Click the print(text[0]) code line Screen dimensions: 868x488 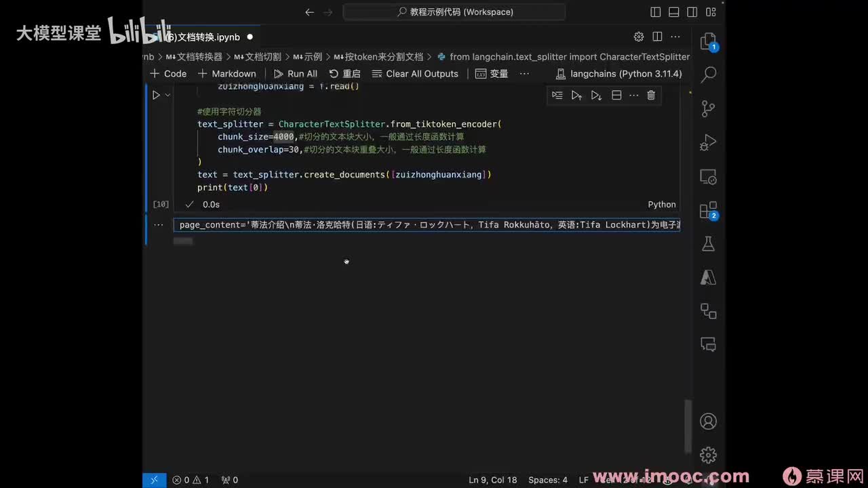coord(233,187)
